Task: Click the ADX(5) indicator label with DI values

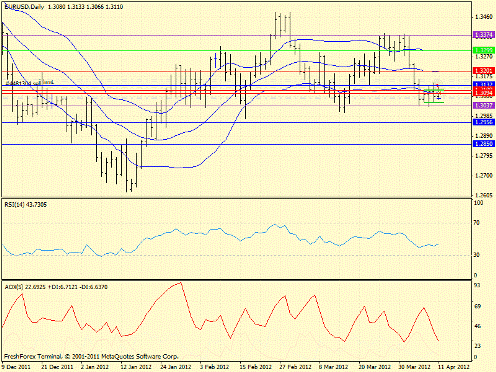Action: 56,287
